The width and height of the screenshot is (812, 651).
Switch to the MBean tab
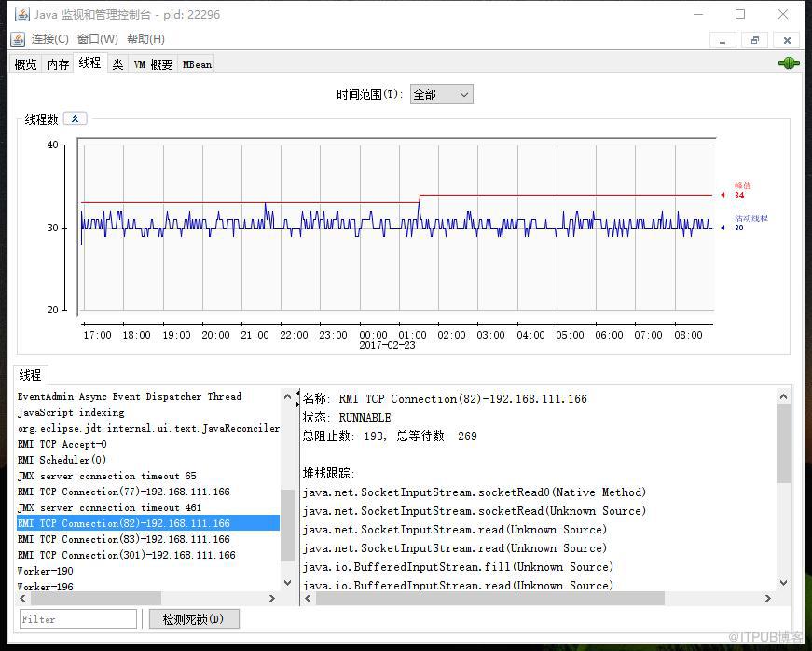[197, 64]
